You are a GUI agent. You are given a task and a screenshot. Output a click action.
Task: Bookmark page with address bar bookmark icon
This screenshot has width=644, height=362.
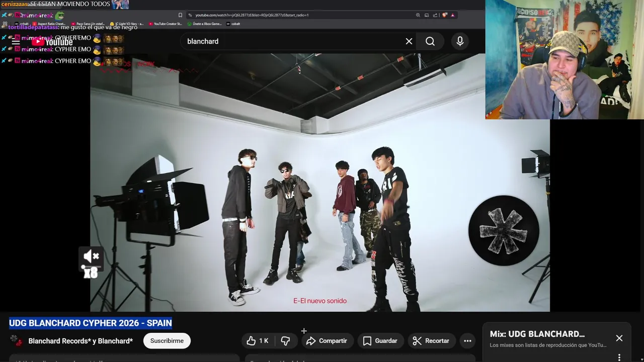coord(181,15)
